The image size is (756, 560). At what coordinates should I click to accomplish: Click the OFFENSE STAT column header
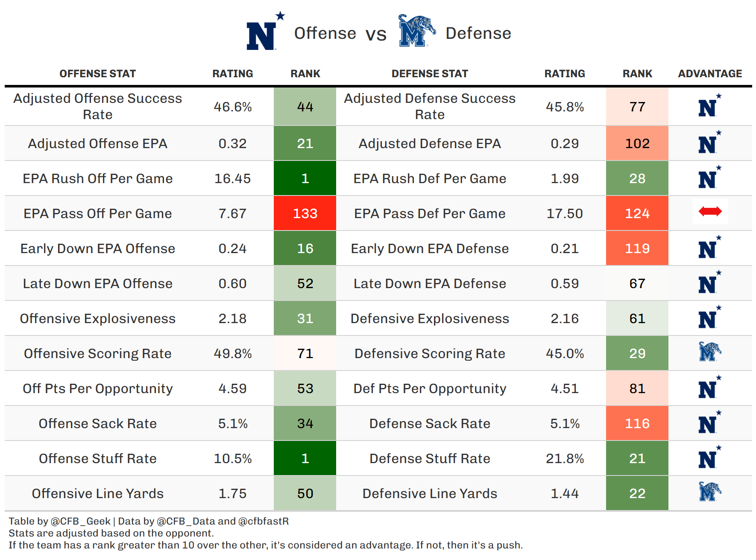pos(97,74)
